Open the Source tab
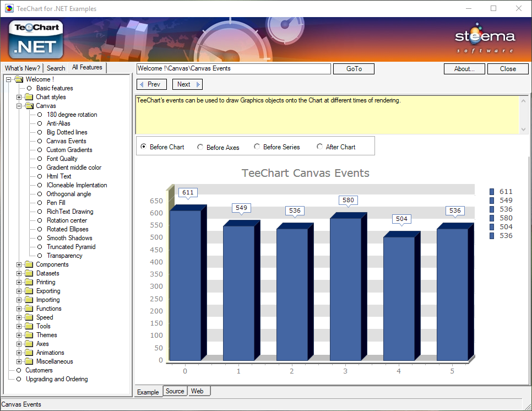The height and width of the screenshot is (411, 532). pos(175,391)
